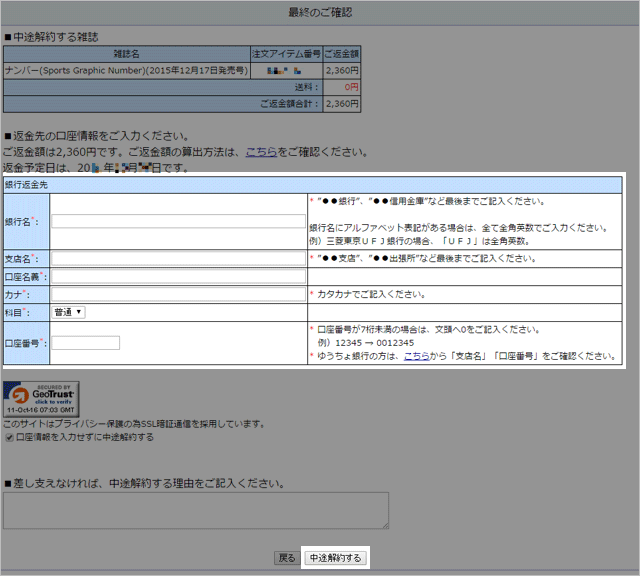Viewport: 640px width, 576px height.
Task: Open こちら link for ゆうちょ銀行 details
Action: [x=416, y=356]
